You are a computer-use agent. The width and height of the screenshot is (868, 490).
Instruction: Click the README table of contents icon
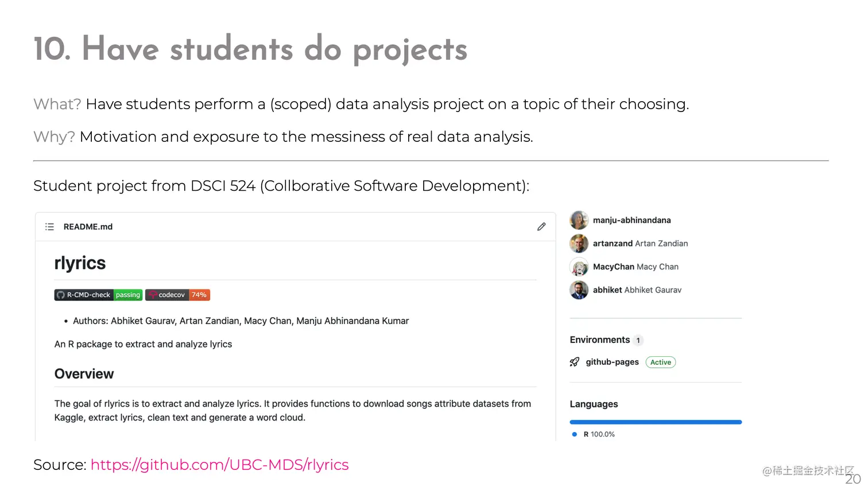point(50,227)
